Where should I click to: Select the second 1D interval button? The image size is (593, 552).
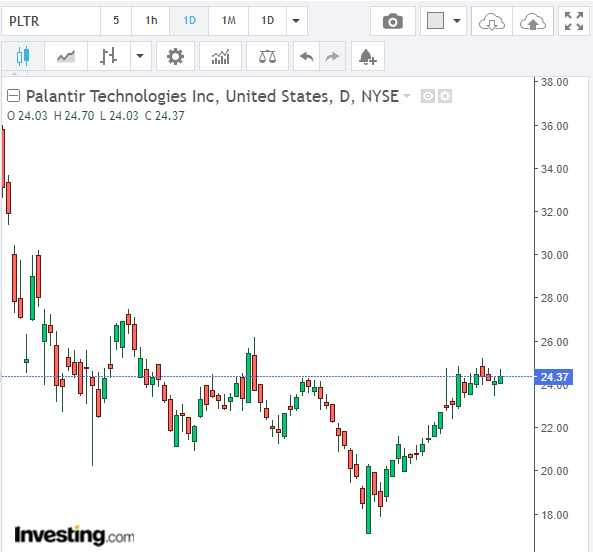pyautogui.click(x=267, y=21)
